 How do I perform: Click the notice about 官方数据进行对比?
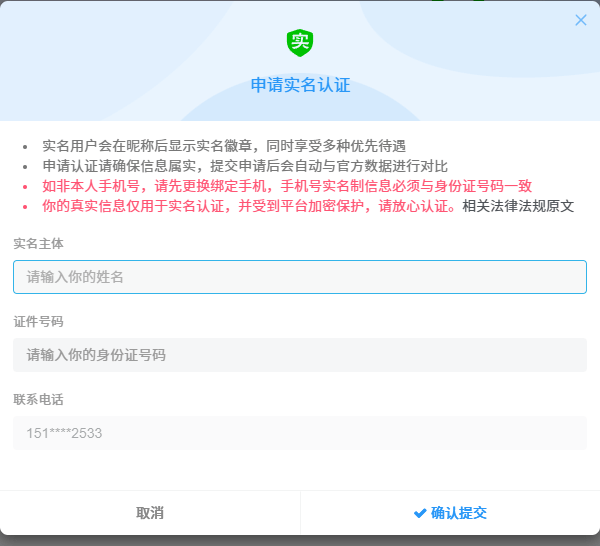coord(245,166)
